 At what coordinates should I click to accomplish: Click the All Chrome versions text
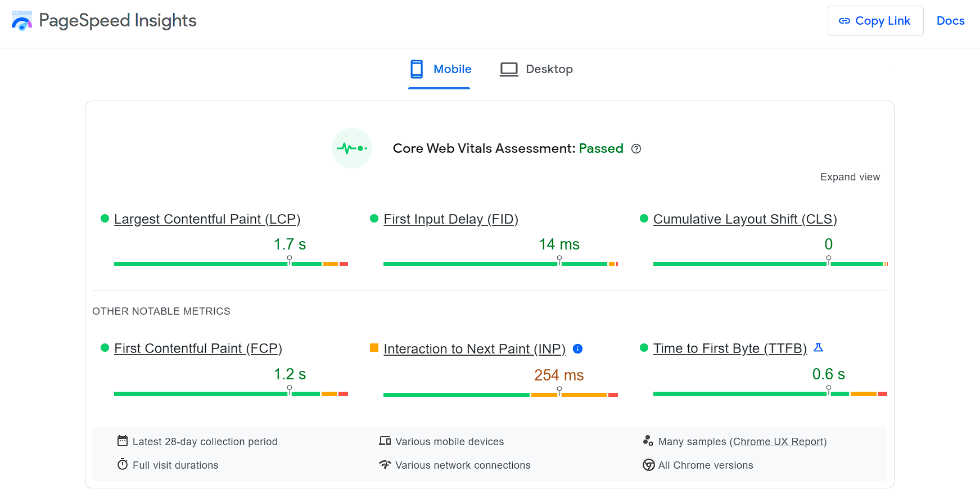(x=706, y=465)
